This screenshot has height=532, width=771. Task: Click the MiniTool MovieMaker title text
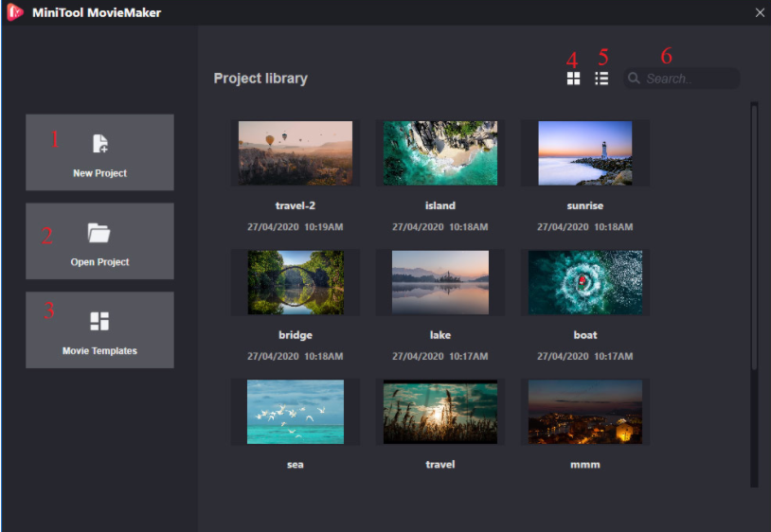coord(97,12)
